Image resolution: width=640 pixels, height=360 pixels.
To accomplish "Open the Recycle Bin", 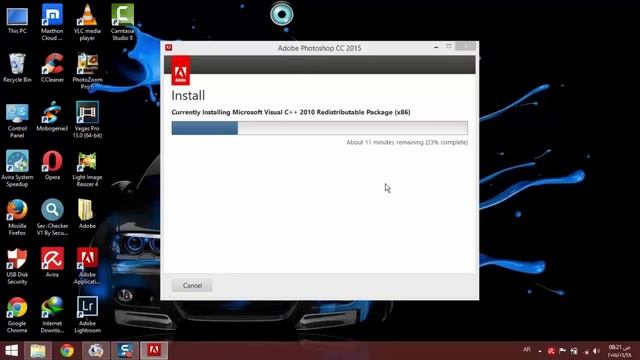I will (x=17, y=68).
